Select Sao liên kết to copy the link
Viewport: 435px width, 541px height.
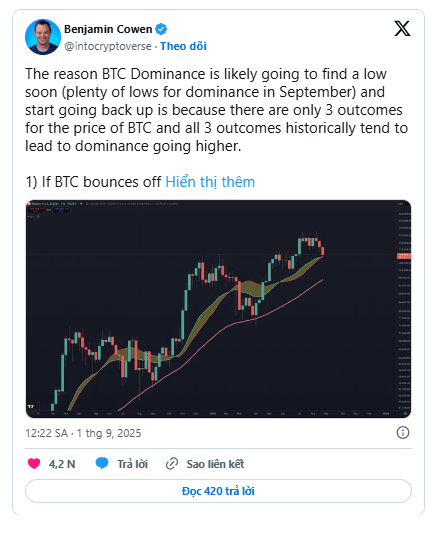pyautogui.click(x=215, y=464)
